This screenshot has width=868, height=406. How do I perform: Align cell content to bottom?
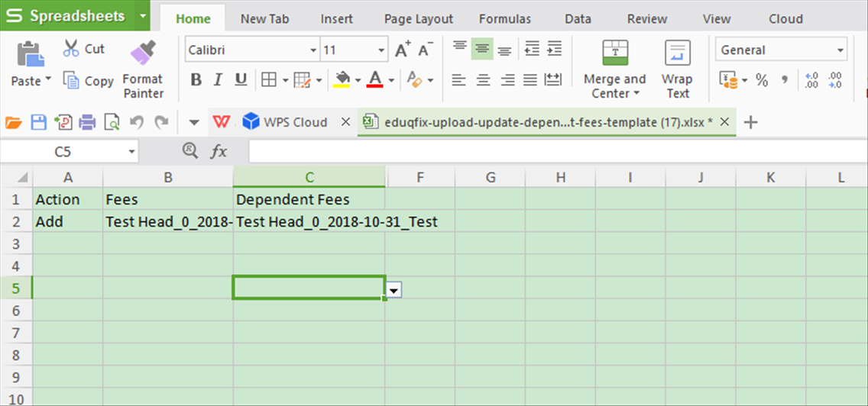point(504,50)
